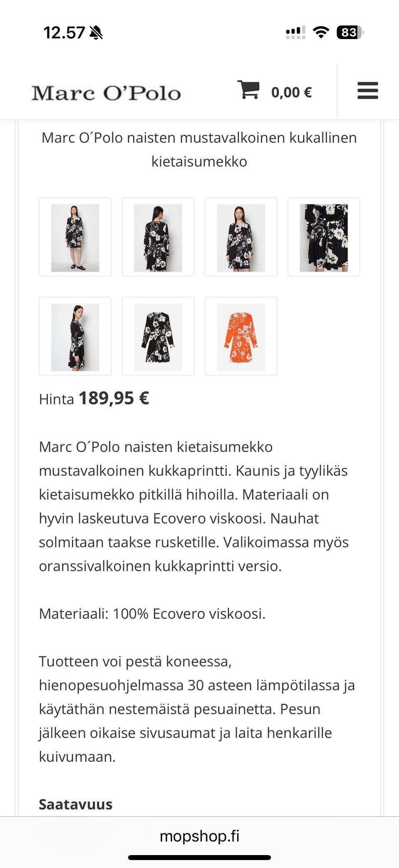Tap the product title kietaisumekko heading

pos(199,149)
